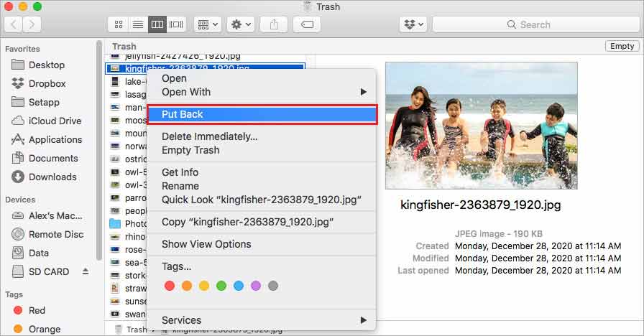644x336 pixels.
Task: Open the gear action menu
Action: [241, 24]
